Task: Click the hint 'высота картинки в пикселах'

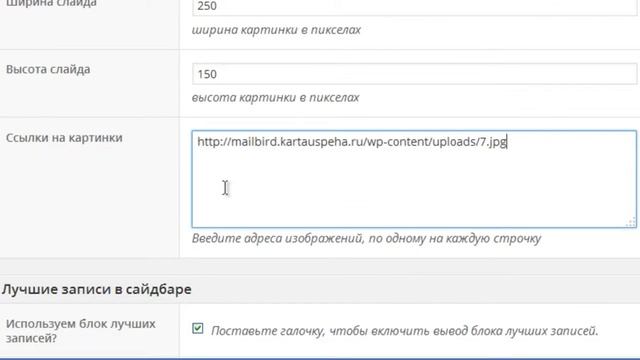Action: (x=276, y=98)
